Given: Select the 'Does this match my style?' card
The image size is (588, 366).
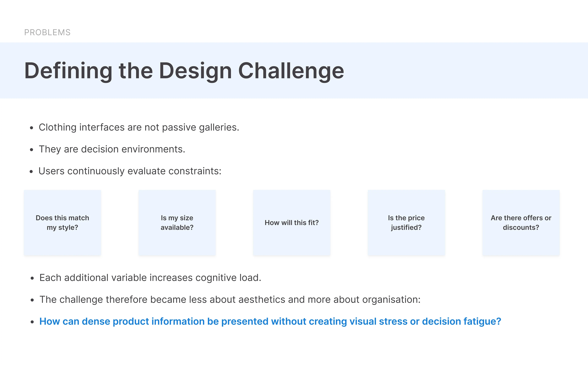Looking at the screenshot, I should 62,223.
